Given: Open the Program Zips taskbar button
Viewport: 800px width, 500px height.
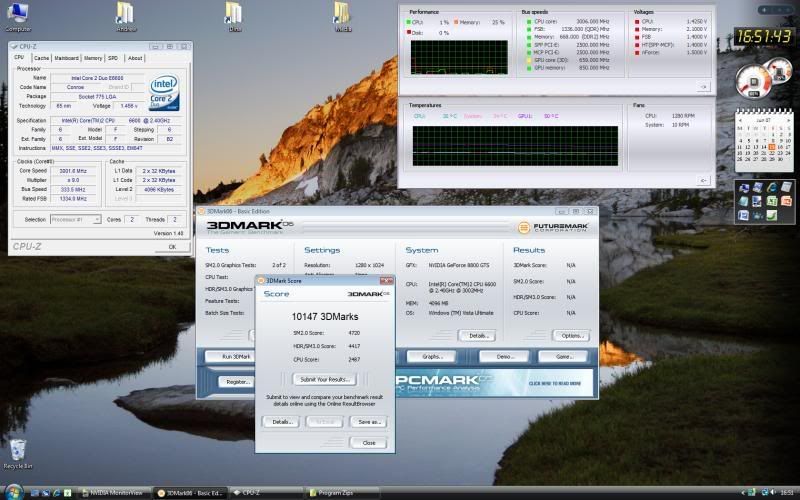Looking at the screenshot, I should click(342, 493).
